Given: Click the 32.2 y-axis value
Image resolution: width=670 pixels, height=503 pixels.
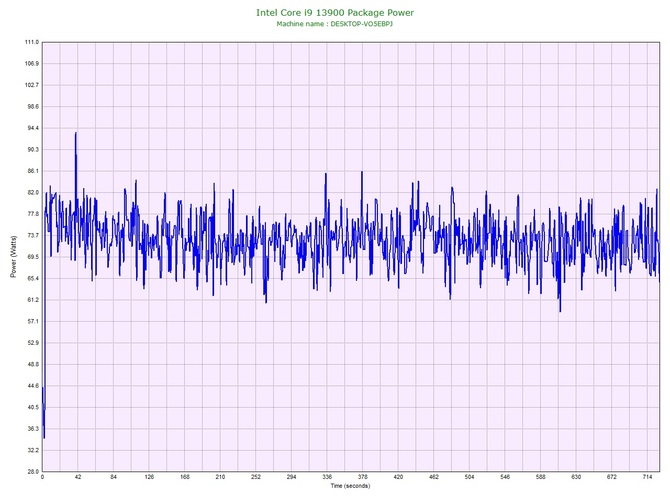Looking at the screenshot, I should coord(33,450).
